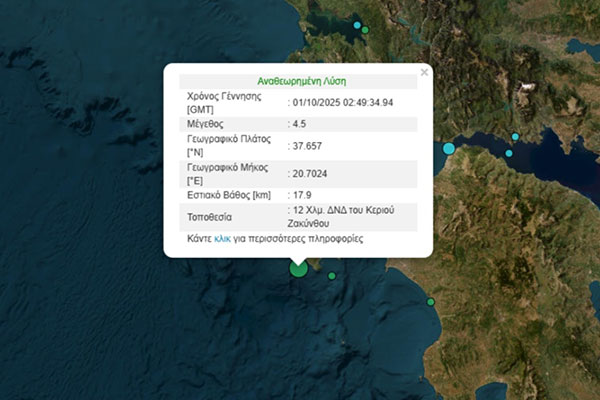Click the 'Αναθεωρημένη Λύση' popup header
The width and height of the screenshot is (600, 400).
[x=298, y=80]
